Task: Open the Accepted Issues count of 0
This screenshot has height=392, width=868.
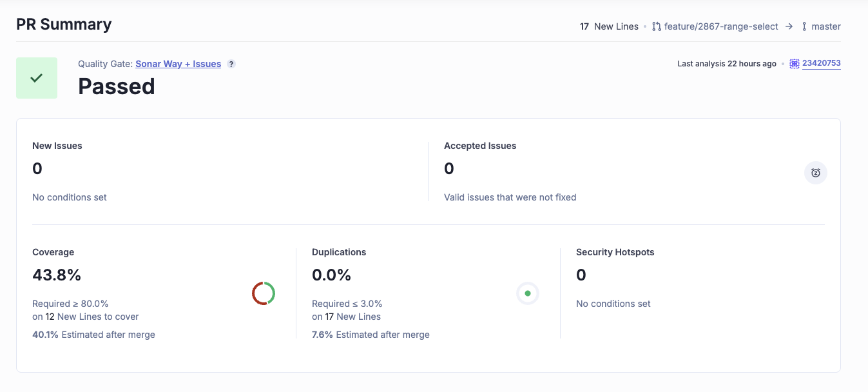Action: 449,169
